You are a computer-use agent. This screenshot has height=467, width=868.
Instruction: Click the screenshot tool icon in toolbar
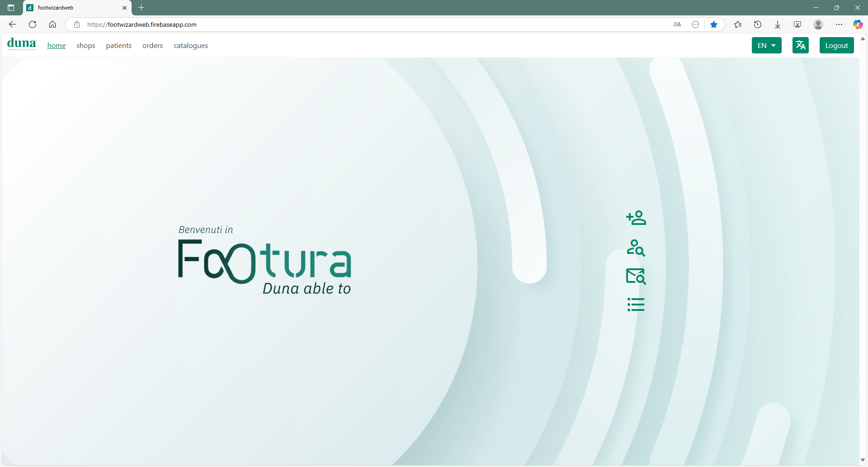pyautogui.click(x=797, y=24)
